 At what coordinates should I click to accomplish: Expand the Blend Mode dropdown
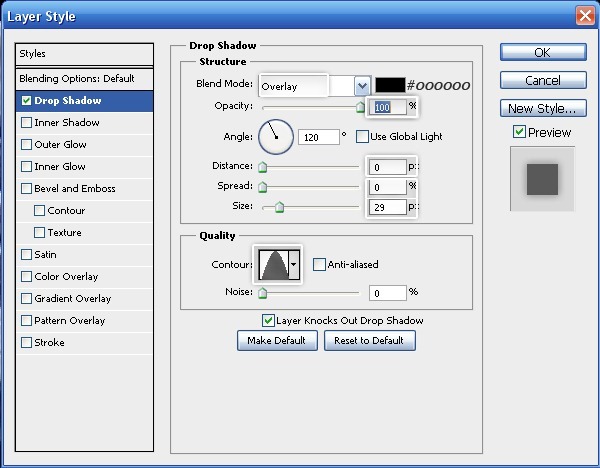click(362, 87)
